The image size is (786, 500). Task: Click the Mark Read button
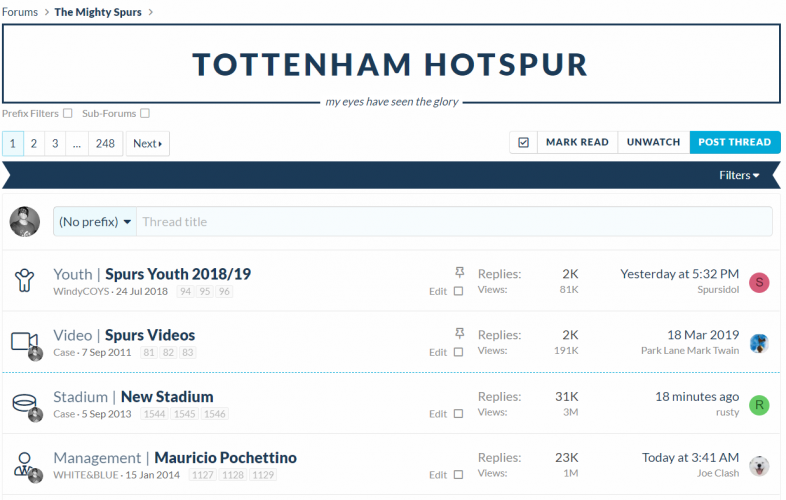(577, 142)
